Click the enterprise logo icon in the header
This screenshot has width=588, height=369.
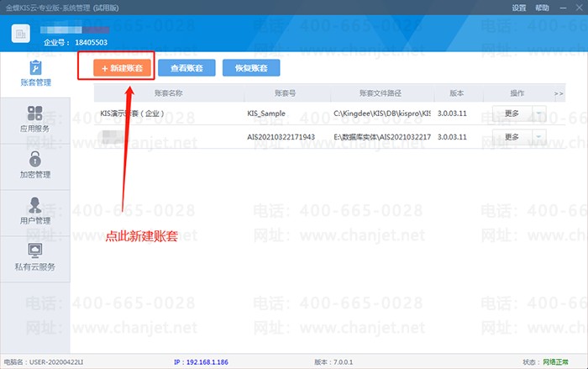(x=21, y=34)
